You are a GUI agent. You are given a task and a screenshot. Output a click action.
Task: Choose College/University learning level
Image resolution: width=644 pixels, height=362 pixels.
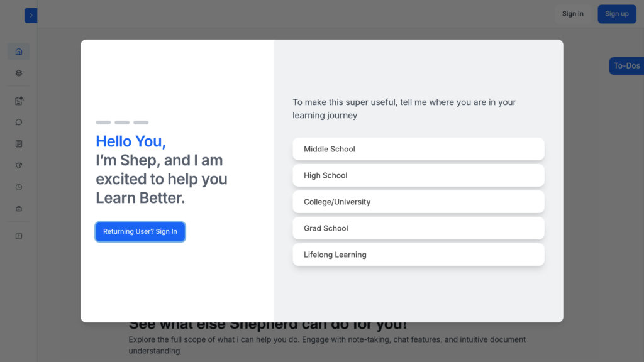[x=418, y=202]
